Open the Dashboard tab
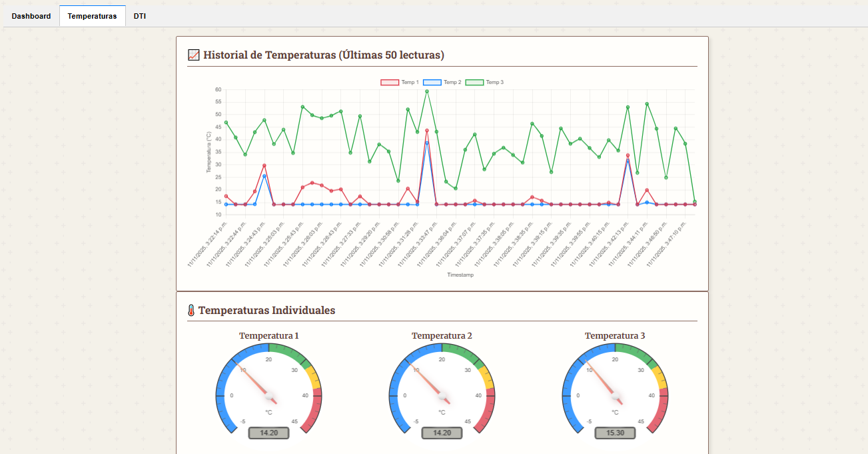 31,16
